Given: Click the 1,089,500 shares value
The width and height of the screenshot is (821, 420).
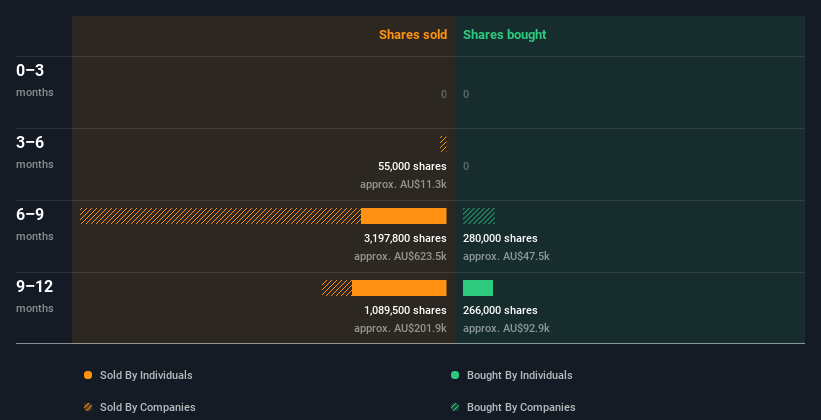Looking at the screenshot, I should point(405,310).
